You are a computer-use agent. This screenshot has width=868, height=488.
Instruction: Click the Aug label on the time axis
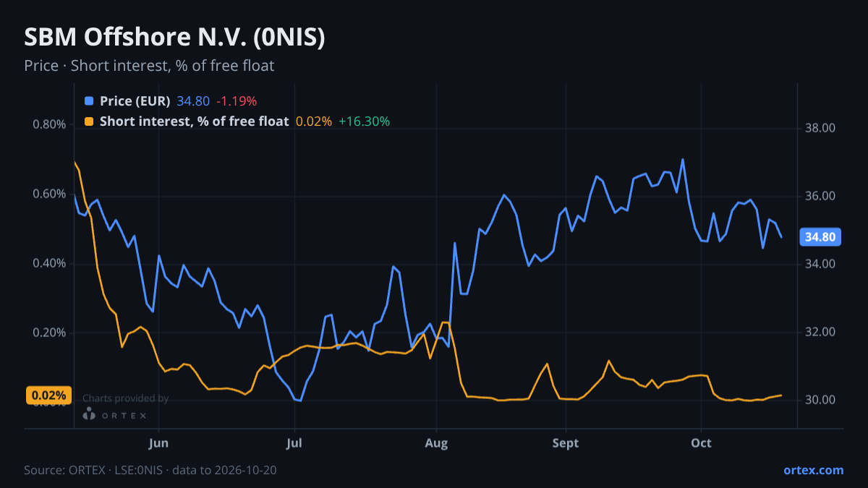pyautogui.click(x=436, y=443)
